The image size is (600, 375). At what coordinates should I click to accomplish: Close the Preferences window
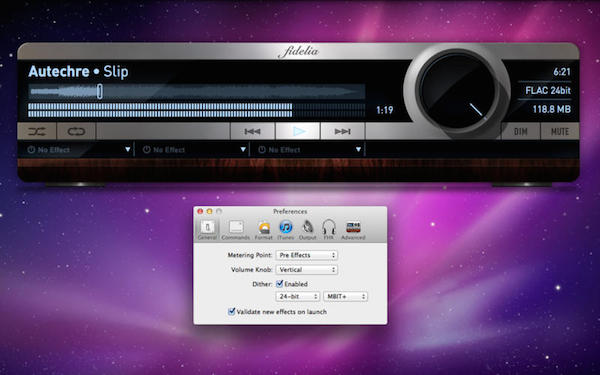point(200,211)
